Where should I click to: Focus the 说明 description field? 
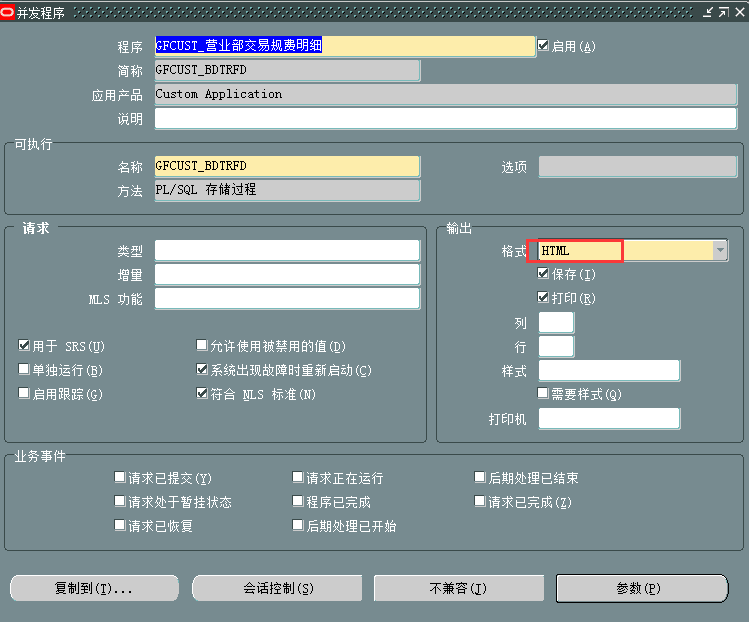tap(446, 118)
